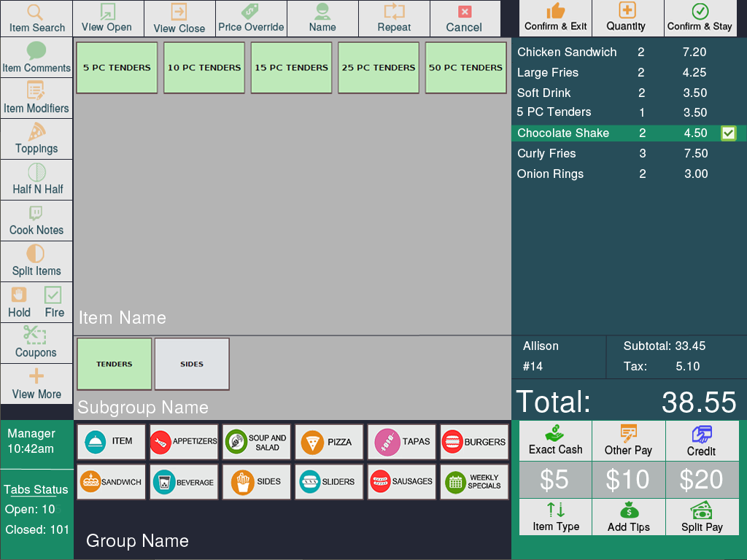
Task: Uncheck the Chocolate Shake checkbox
Action: click(729, 133)
